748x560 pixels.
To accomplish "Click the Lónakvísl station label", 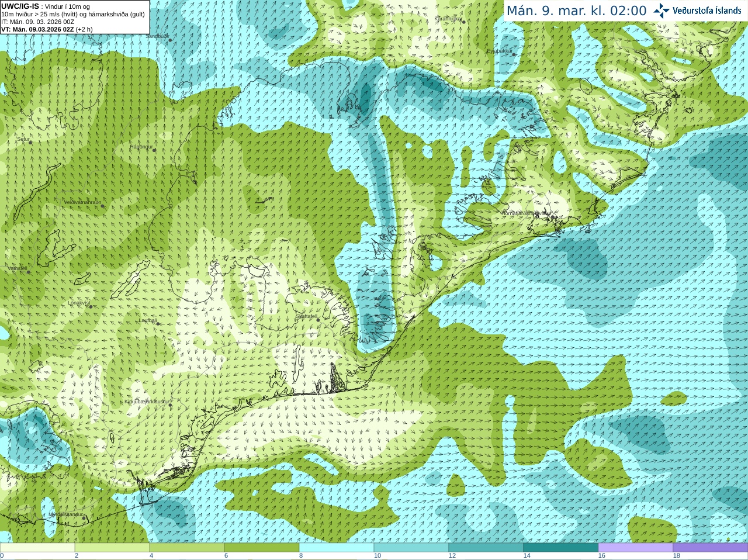I will click(79, 303).
